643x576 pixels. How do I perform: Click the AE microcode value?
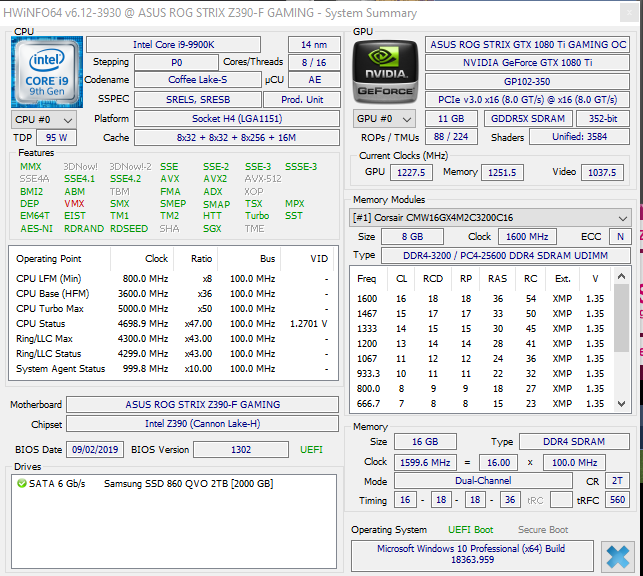[315, 80]
